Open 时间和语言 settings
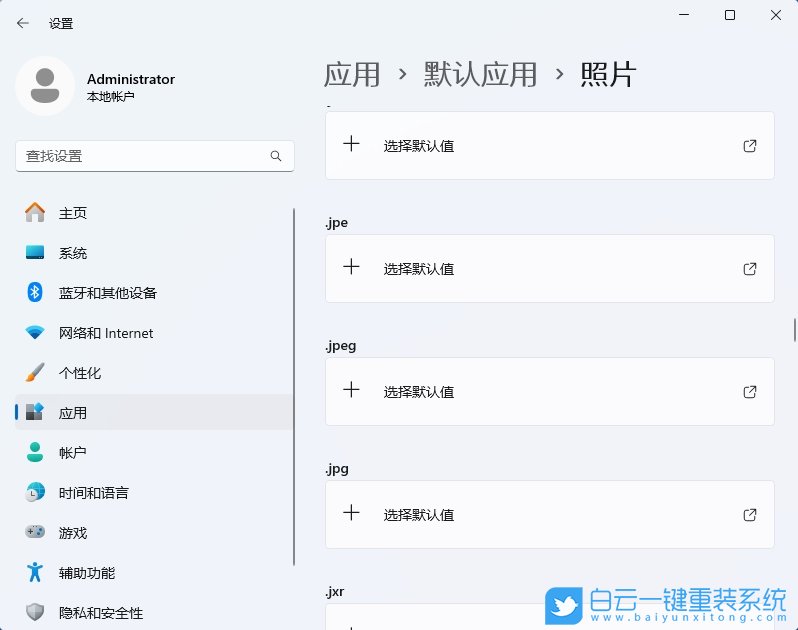Image resolution: width=798 pixels, height=630 pixels. [154, 493]
